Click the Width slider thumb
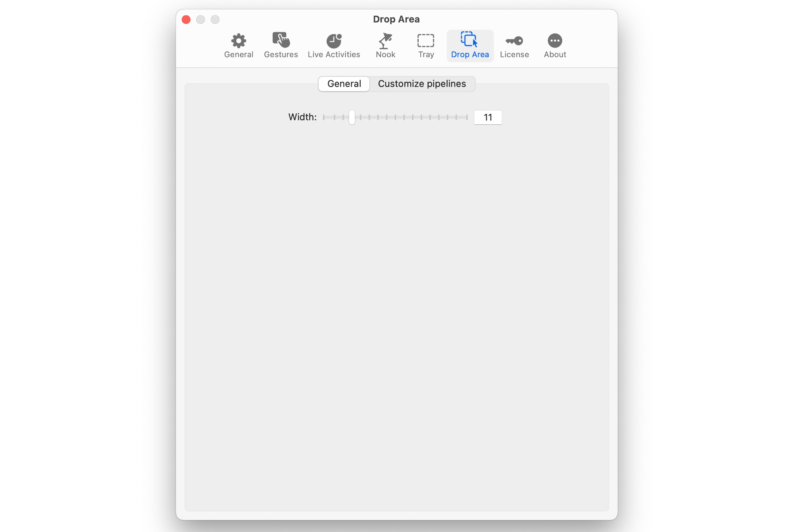The image size is (798, 532). [x=352, y=117]
